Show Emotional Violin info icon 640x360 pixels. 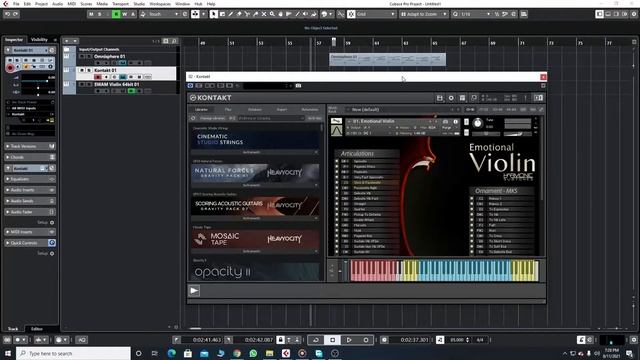[456, 122]
